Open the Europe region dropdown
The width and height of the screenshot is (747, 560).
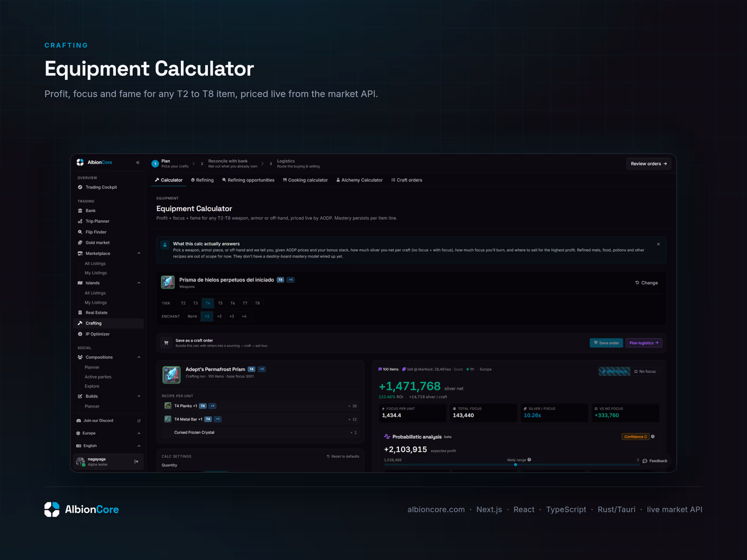click(108, 433)
